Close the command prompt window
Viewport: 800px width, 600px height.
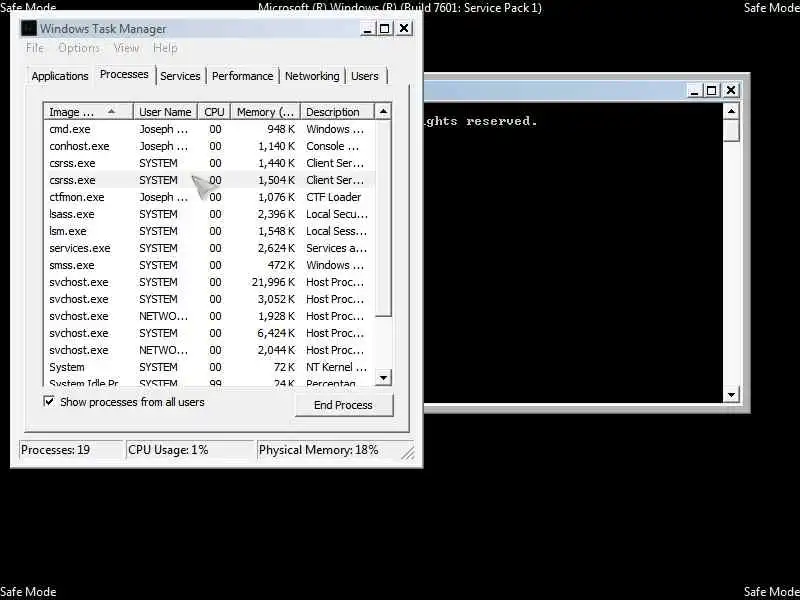pyautogui.click(x=731, y=91)
